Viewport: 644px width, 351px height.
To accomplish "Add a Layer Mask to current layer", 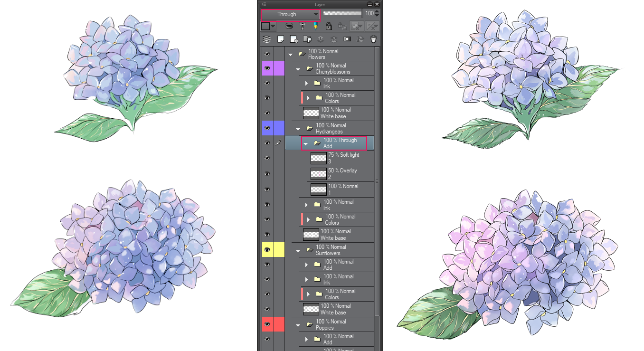I will [x=347, y=39].
